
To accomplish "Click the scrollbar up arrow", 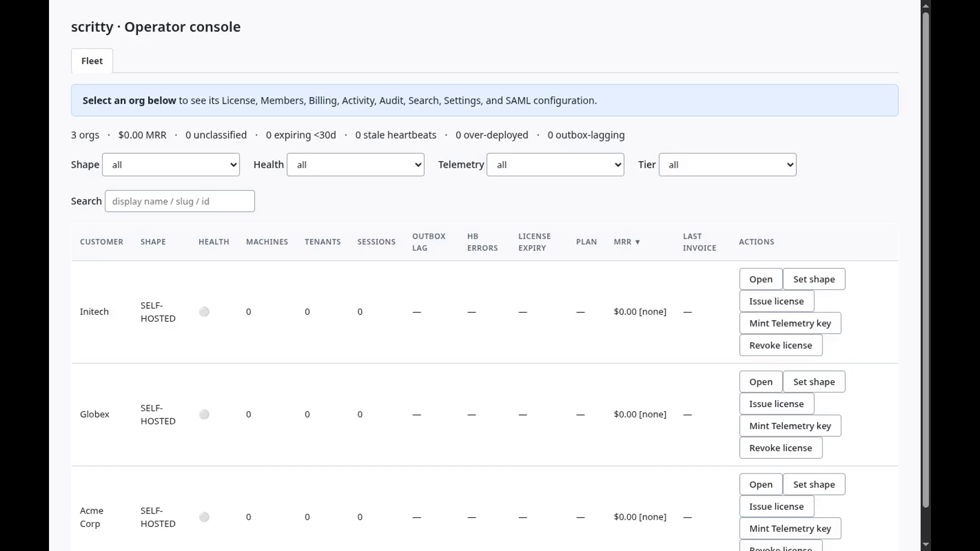I will (x=926, y=6).
